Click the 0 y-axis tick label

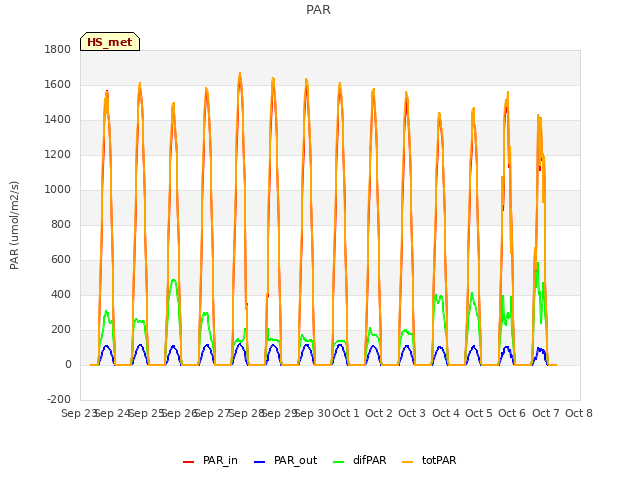[x=68, y=365]
